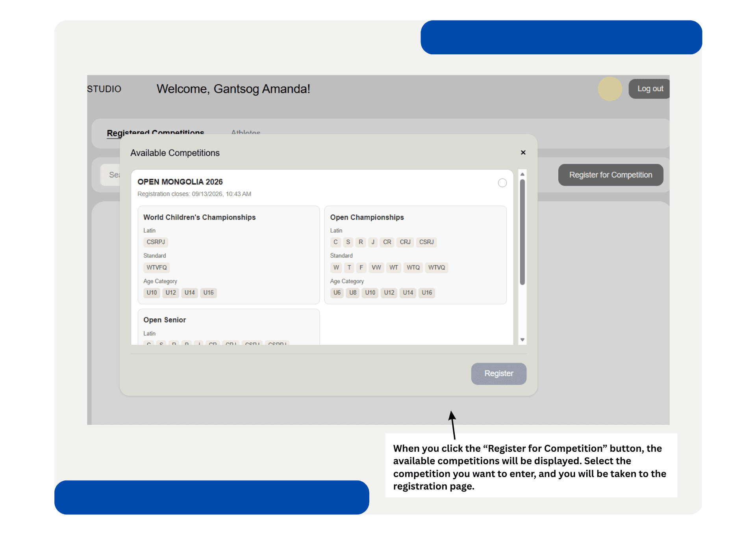
Task: Click the J tag in Open Championships Latin
Action: (x=373, y=242)
